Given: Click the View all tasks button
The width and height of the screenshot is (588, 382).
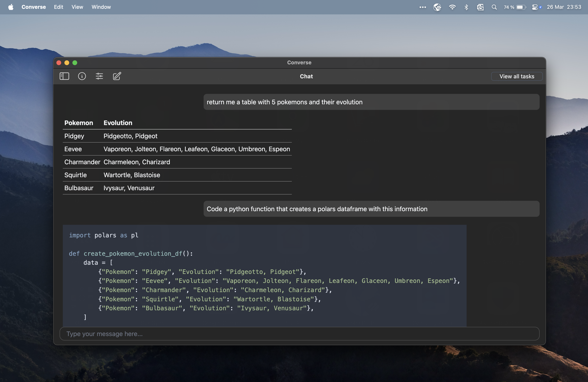Looking at the screenshot, I should (517, 76).
